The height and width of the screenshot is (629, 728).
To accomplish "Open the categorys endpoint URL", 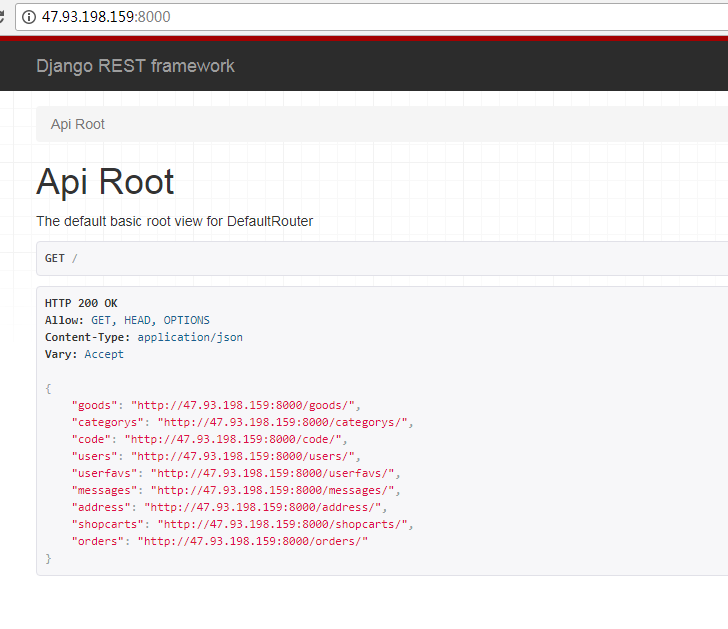I will click(x=282, y=422).
